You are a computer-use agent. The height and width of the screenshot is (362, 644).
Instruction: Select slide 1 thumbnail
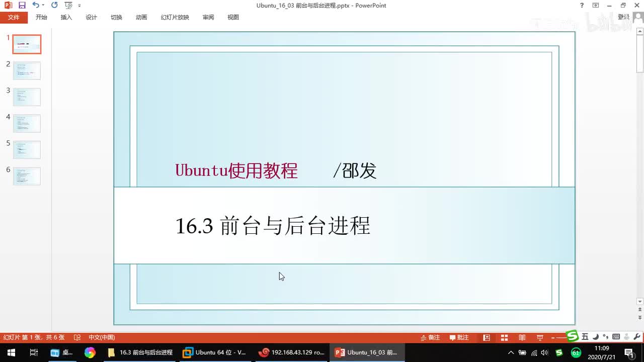point(27,44)
